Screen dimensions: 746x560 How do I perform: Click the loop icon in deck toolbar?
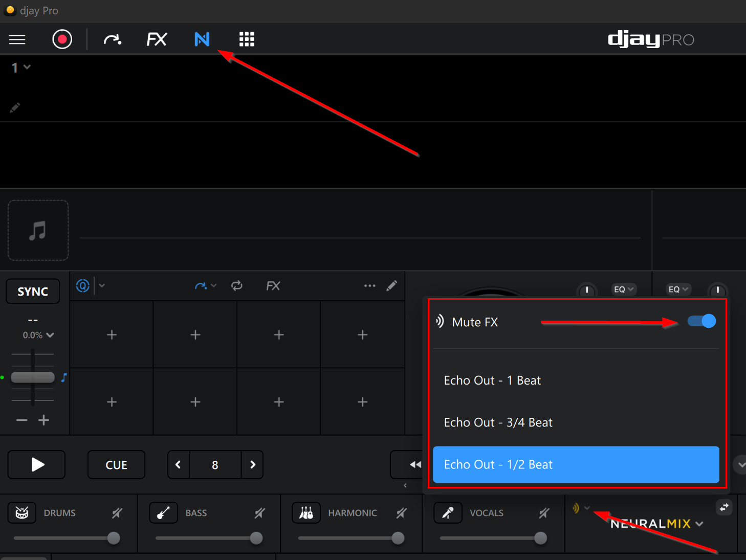pos(236,286)
